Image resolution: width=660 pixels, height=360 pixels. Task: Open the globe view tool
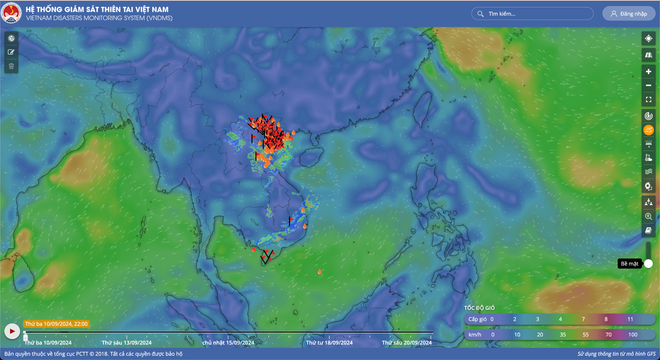11,38
